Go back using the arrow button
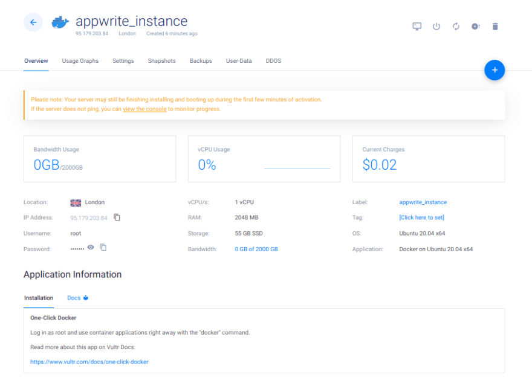Viewport: 532px width, 392px height. pos(33,22)
